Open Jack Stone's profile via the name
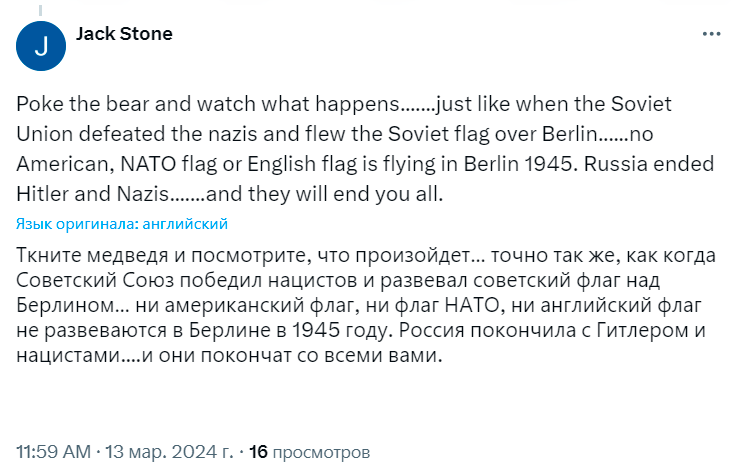 point(124,34)
